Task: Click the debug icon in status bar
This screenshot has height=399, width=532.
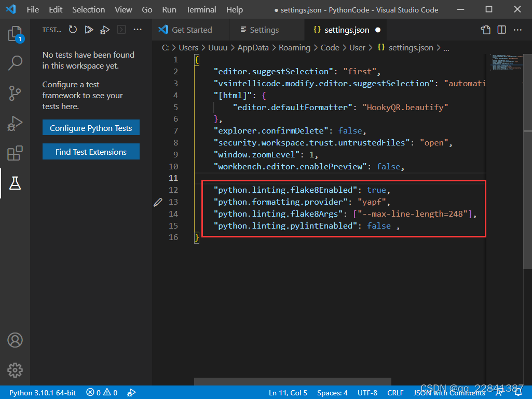Action: point(131,393)
